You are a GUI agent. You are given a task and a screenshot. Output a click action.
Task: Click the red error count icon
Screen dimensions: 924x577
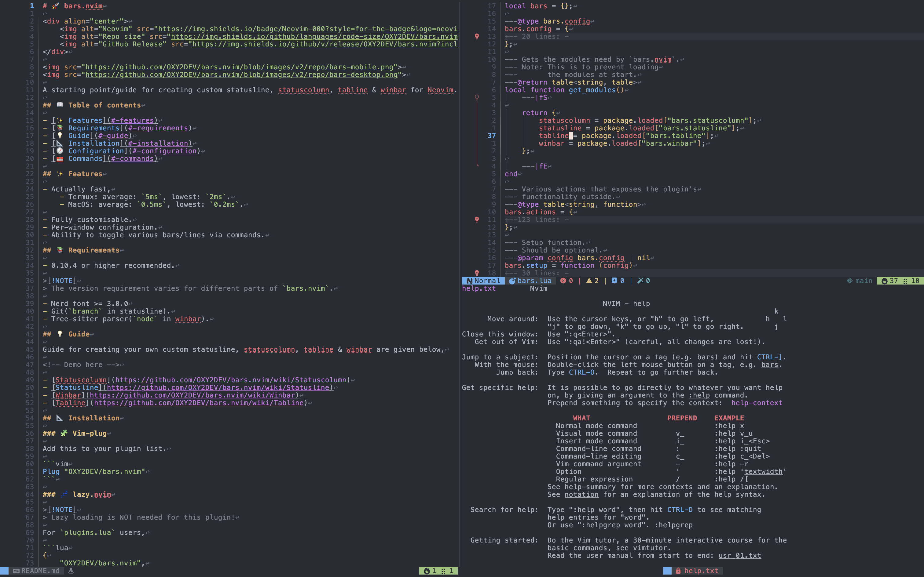pyautogui.click(x=563, y=281)
